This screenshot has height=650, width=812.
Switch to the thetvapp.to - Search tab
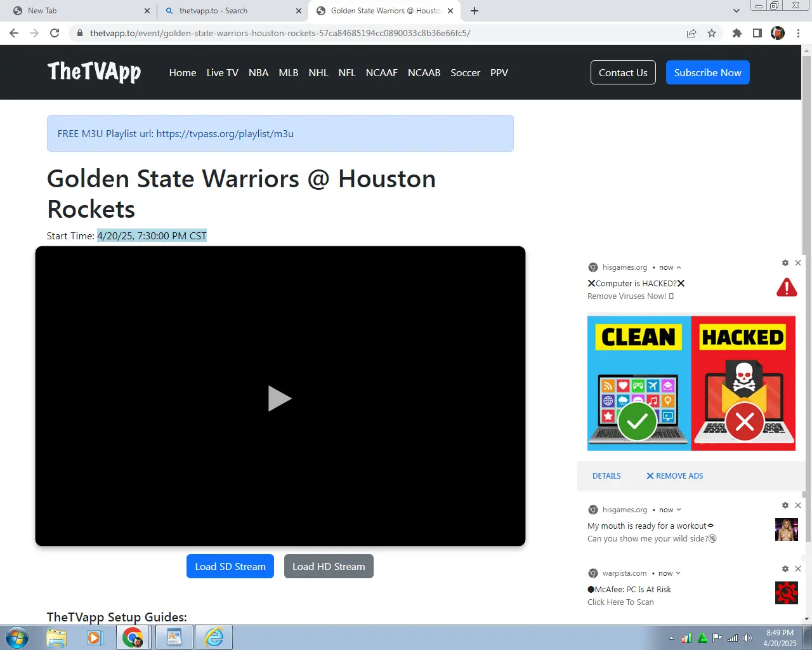click(x=232, y=11)
